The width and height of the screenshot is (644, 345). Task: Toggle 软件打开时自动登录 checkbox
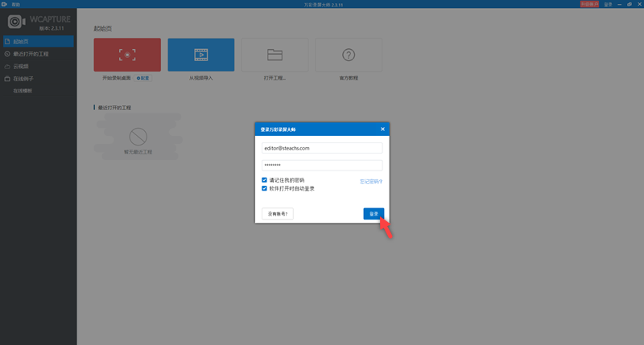(x=264, y=188)
